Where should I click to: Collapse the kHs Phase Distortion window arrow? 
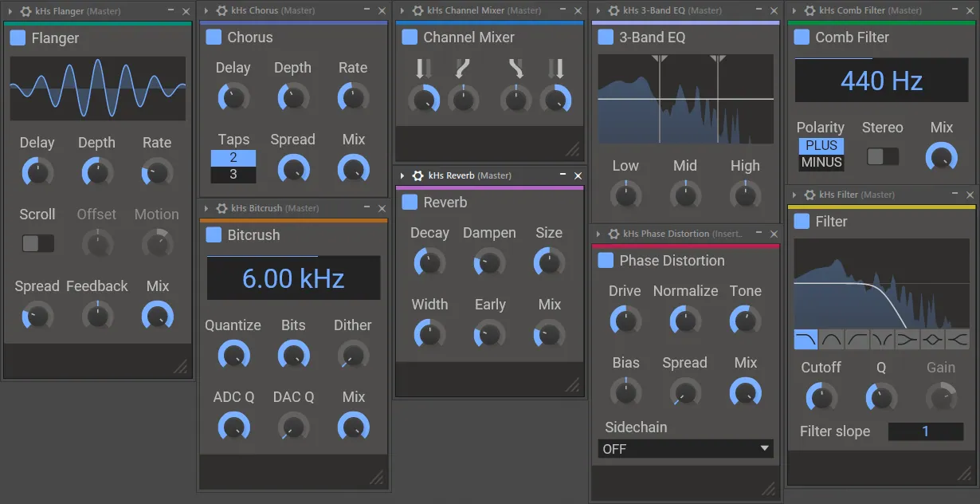598,234
